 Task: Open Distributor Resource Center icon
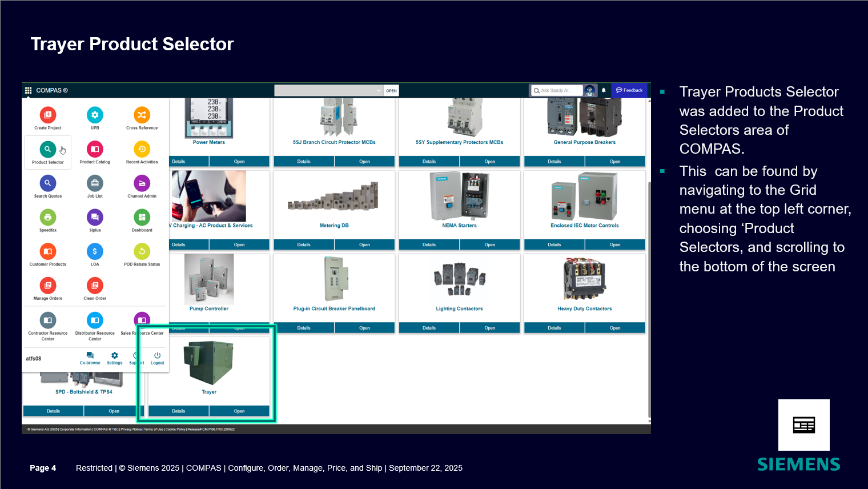(95, 320)
